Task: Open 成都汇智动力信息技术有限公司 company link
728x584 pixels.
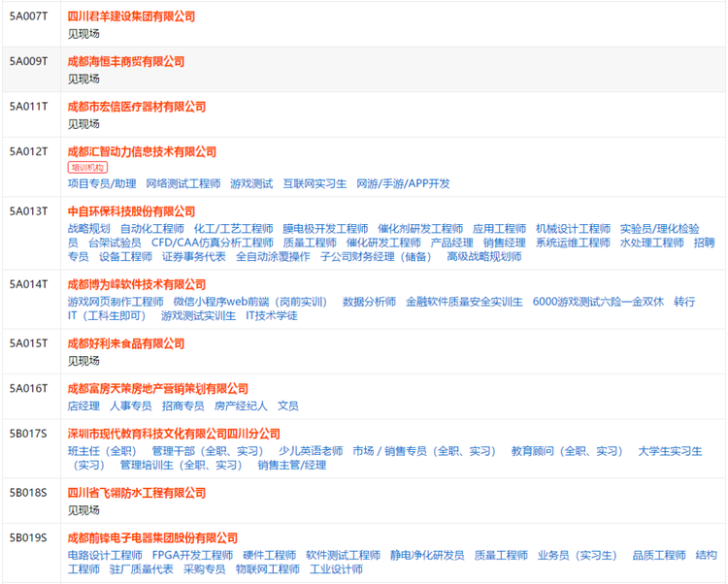Action: [142, 151]
